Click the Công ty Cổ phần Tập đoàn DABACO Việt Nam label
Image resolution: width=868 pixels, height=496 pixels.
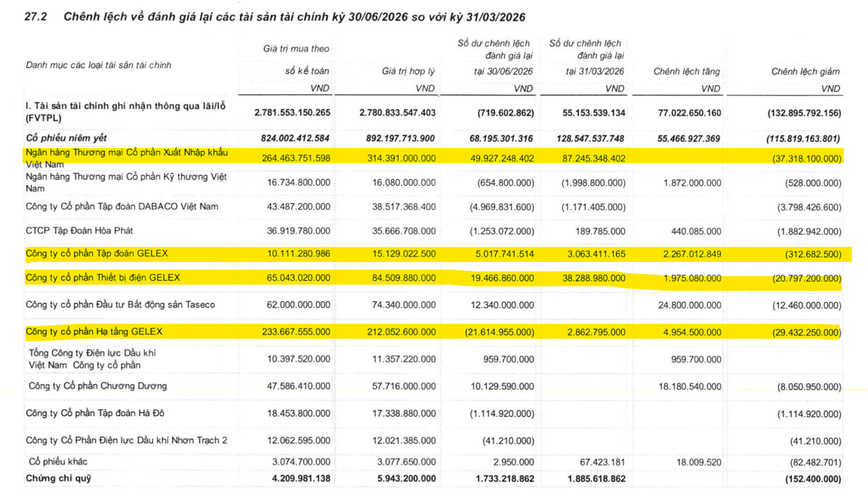pyautogui.click(x=122, y=207)
